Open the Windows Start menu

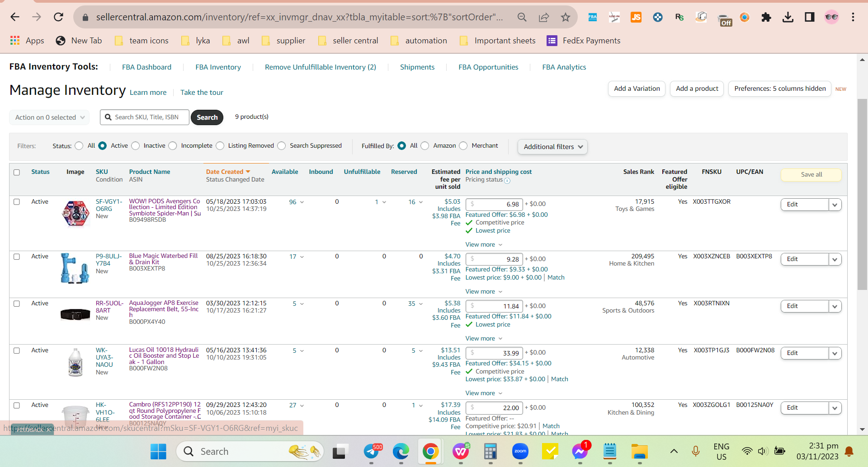(158, 451)
